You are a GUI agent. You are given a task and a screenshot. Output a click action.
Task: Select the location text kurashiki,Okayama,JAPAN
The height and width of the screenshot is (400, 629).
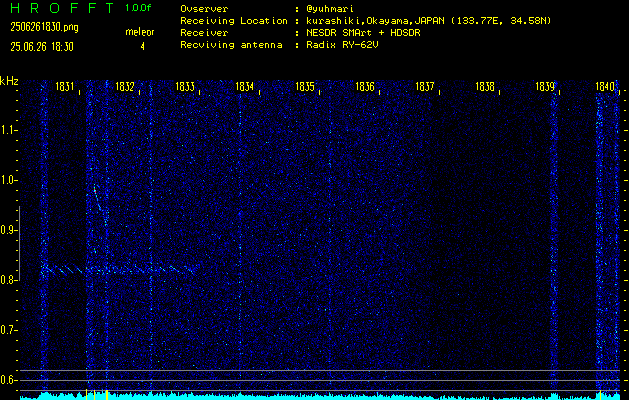(x=377, y=21)
